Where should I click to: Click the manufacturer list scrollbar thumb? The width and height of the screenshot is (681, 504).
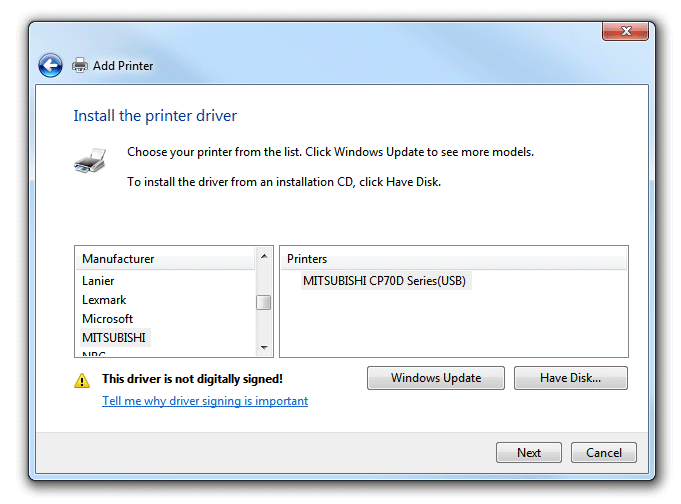[264, 302]
